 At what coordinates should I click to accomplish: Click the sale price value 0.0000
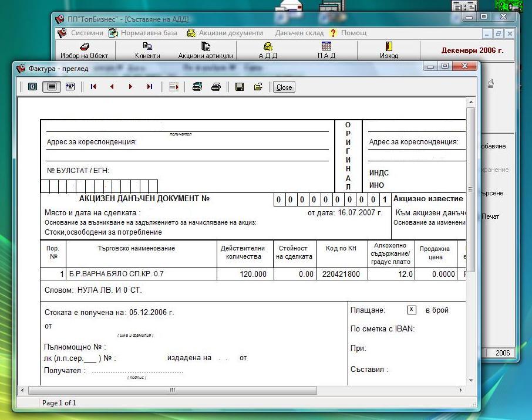click(x=443, y=275)
